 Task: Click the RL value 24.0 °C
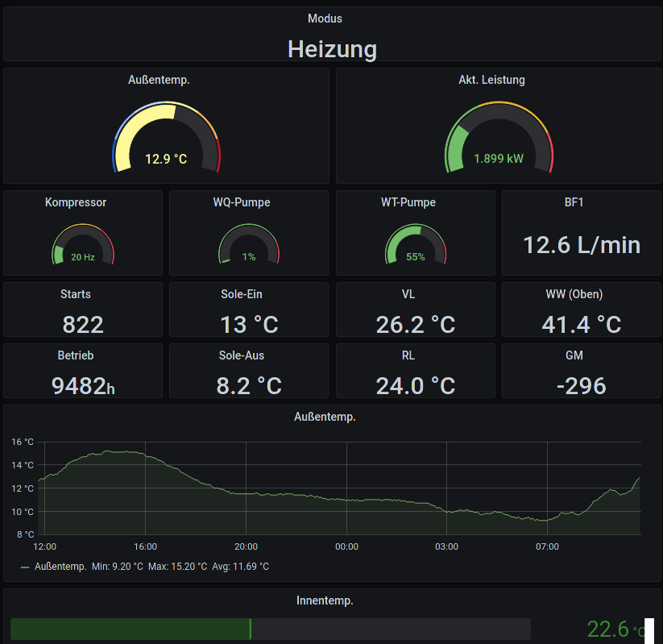point(416,386)
